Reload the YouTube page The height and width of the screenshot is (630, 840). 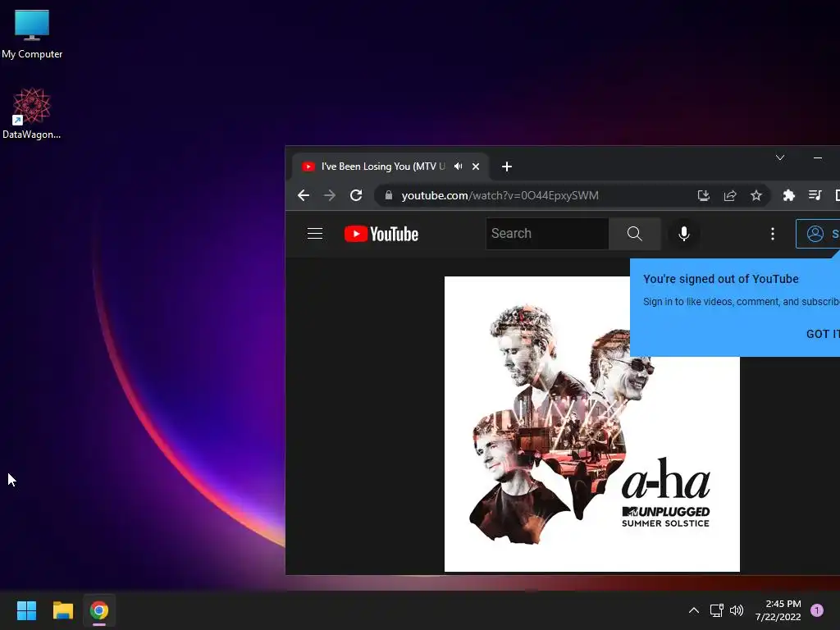356,195
